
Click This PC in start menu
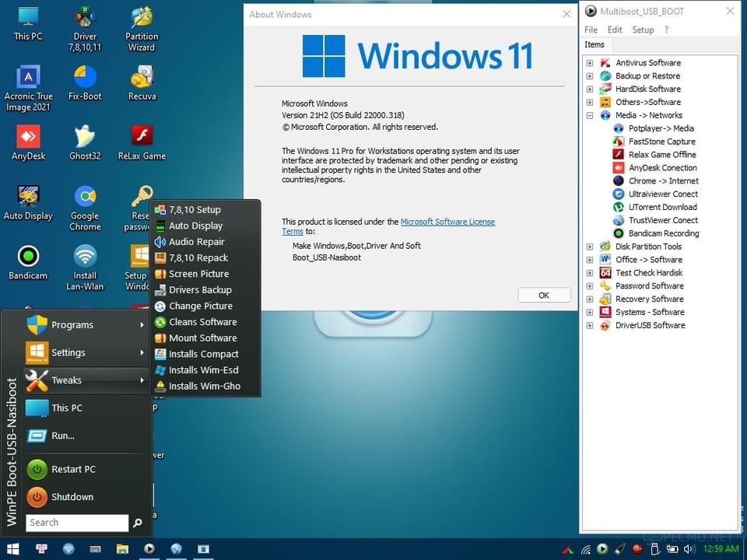(86, 408)
